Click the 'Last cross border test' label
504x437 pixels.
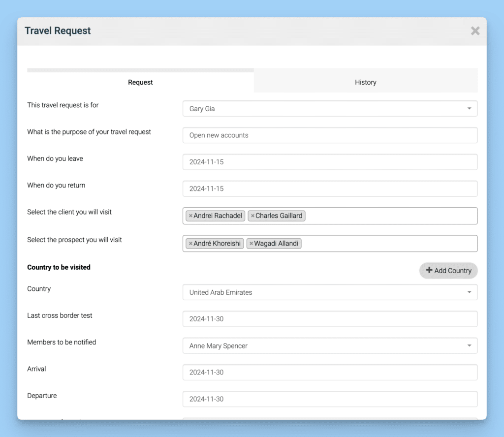[60, 315]
